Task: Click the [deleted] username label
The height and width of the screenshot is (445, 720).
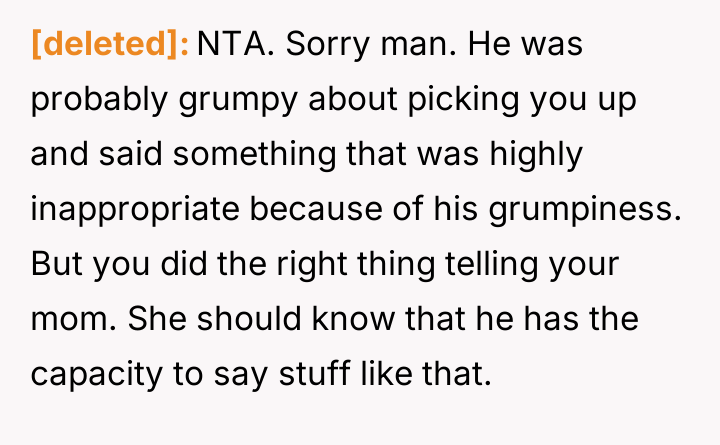Action: 110,45
